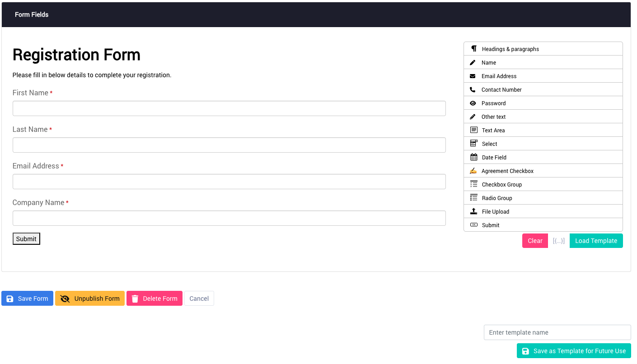Click the envelope icon for Email Address
This screenshot has height=364, width=637.
473,76
